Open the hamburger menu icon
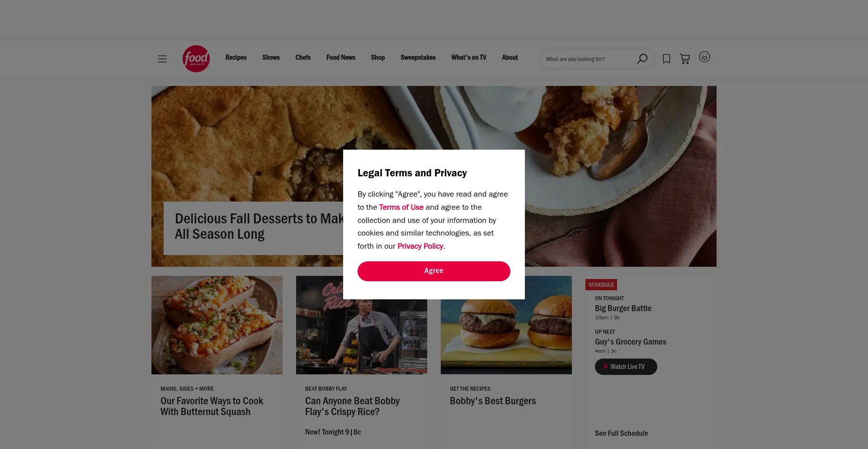The height and width of the screenshot is (449, 868). [x=162, y=59]
